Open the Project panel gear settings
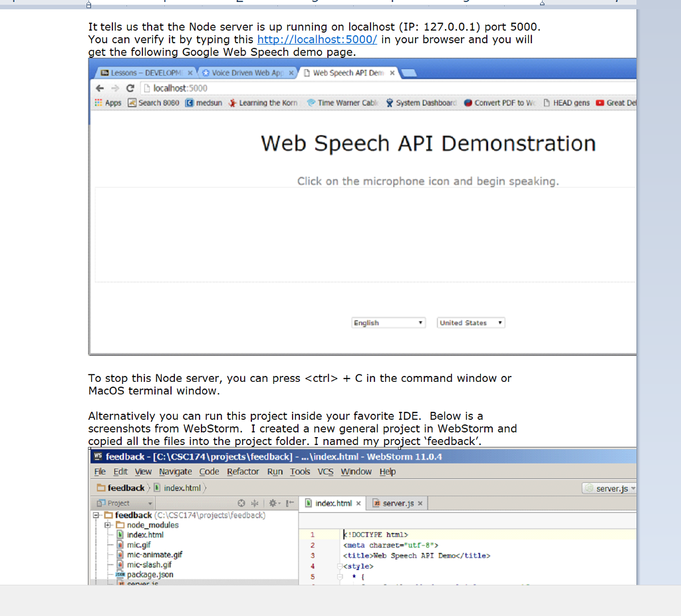The height and width of the screenshot is (616, 681). [273, 503]
